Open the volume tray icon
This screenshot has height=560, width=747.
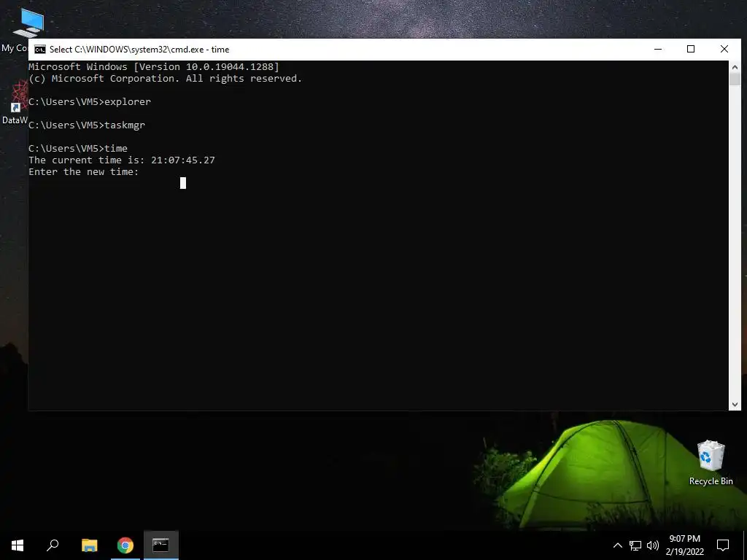tap(653, 545)
